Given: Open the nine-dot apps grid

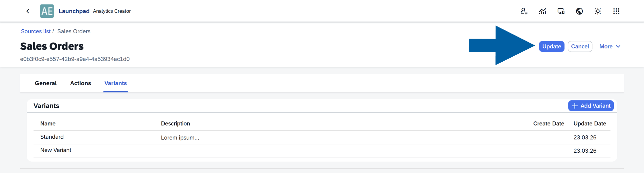Looking at the screenshot, I should point(616,11).
